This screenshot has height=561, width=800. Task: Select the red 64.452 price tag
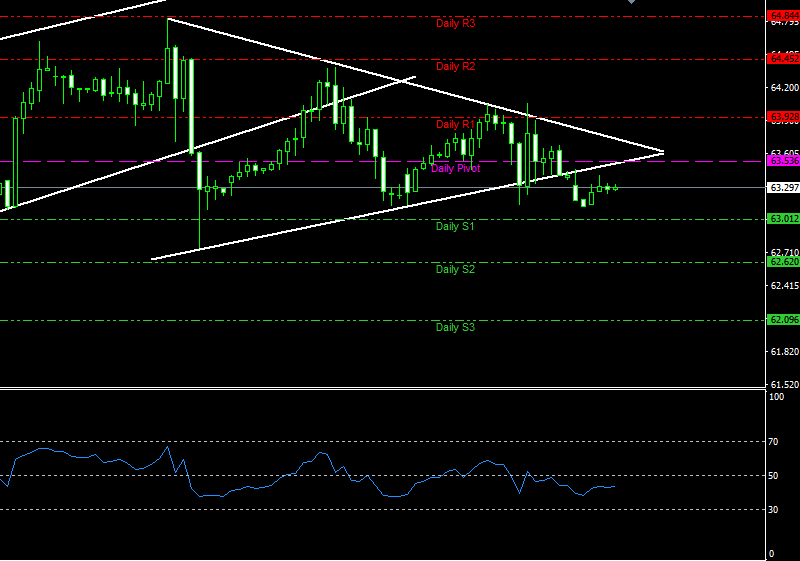(783, 59)
